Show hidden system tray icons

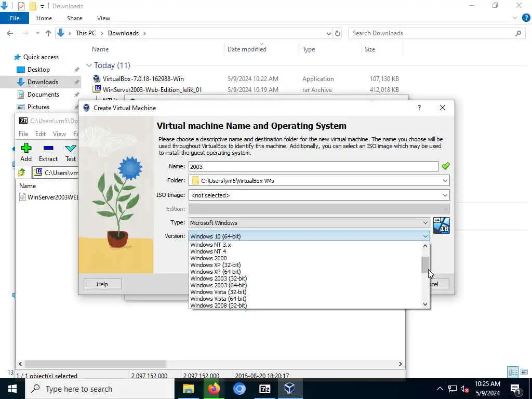point(440,389)
